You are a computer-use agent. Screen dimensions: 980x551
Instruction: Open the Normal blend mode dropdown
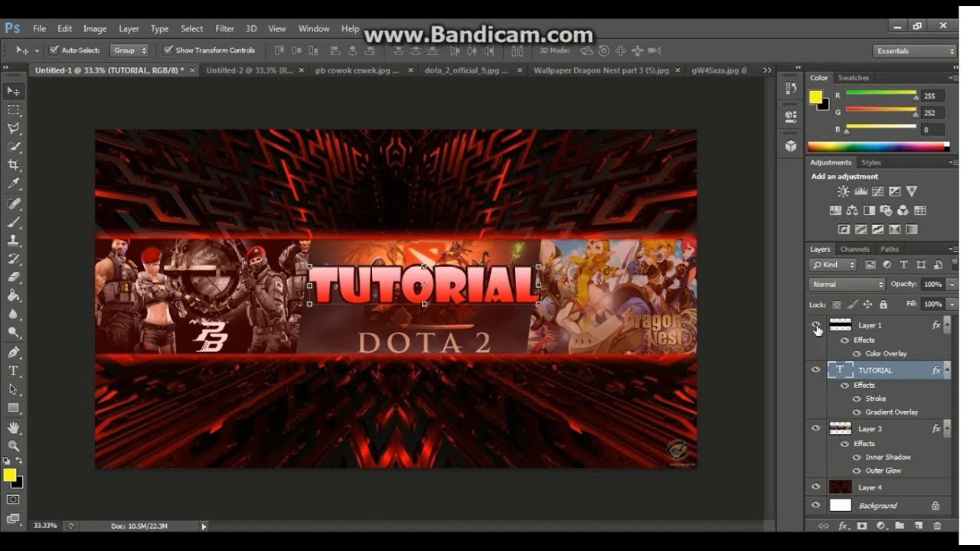pos(847,284)
